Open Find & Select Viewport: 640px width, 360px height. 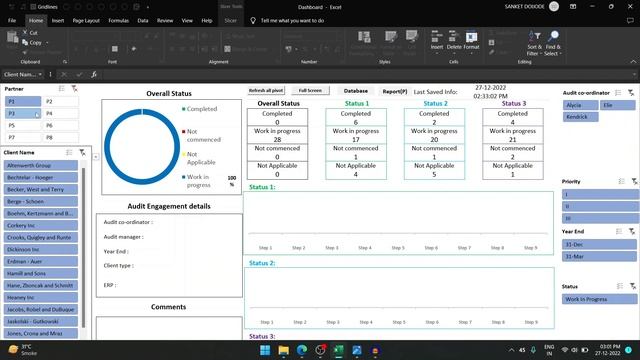[x=553, y=43]
